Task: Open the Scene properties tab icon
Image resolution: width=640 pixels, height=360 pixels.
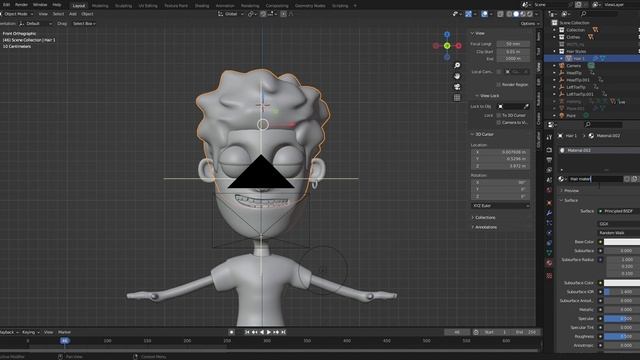Action: click(549, 180)
